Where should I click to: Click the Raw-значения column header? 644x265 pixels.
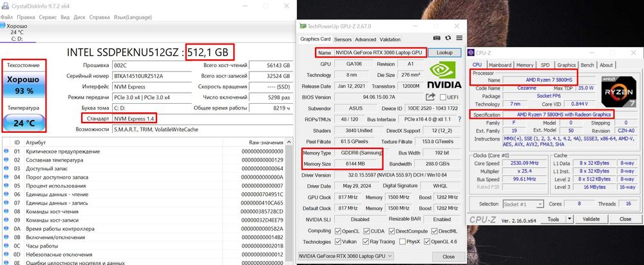[x=266, y=142]
